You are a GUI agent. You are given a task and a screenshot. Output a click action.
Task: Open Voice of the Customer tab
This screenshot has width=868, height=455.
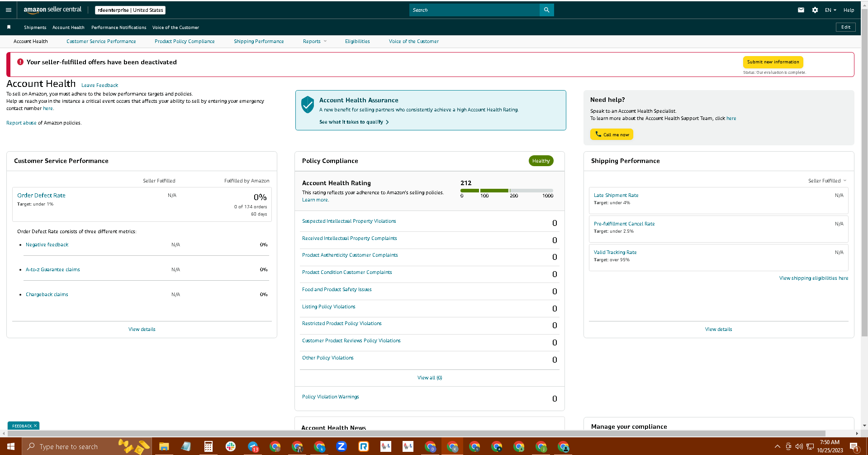[x=413, y=41]
